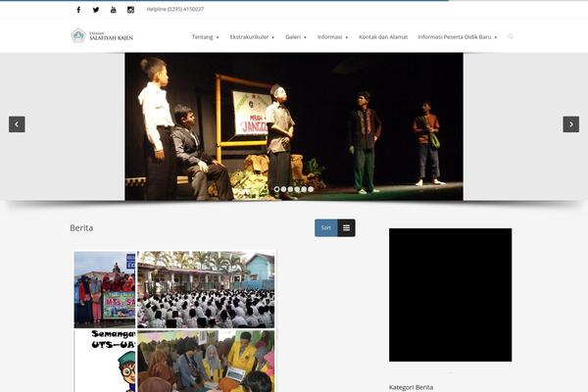Select the fifth slide indicator dot
This screenshot has width=588, height=392.
304,189
